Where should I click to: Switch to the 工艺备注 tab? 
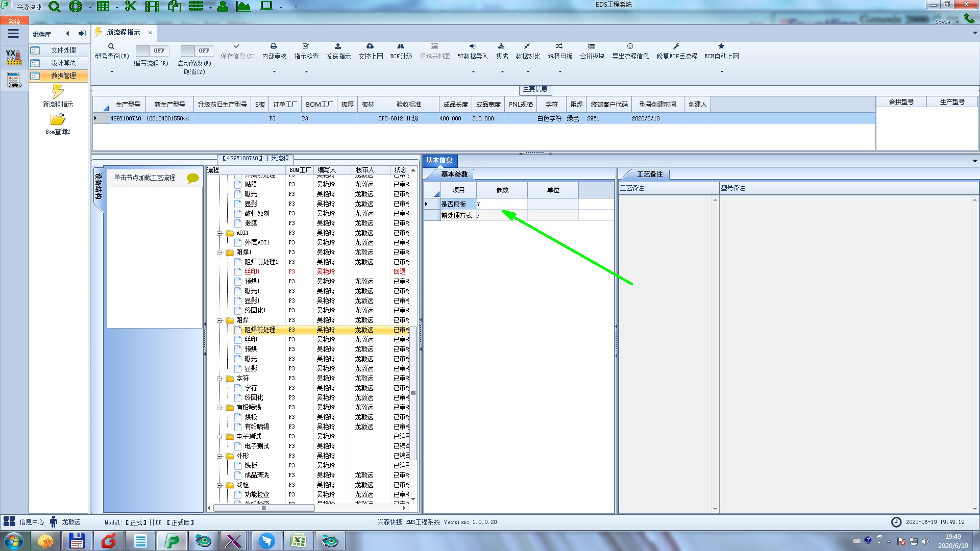click(649, 174)
